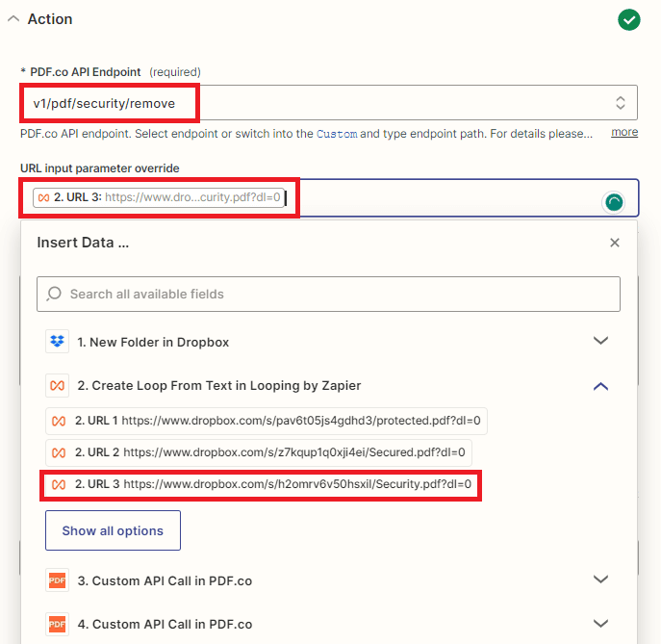Open the 'more' link for endpoint details
Viewport: 661px width, 644px height.
tap(624, 133)
